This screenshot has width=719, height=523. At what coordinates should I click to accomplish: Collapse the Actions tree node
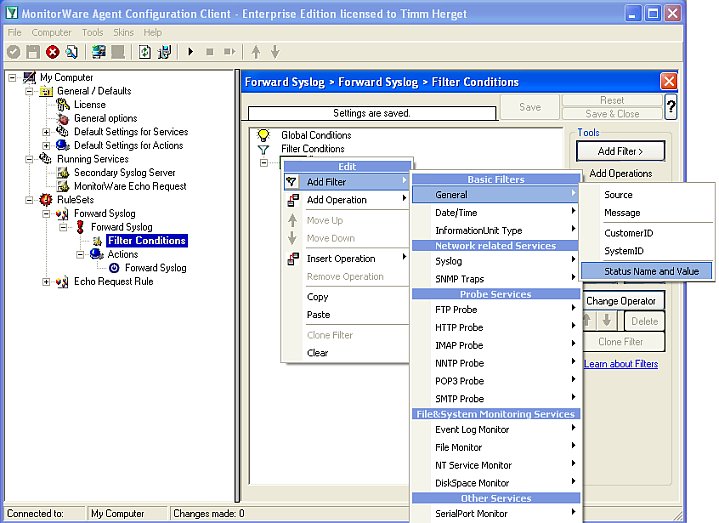click(80, 254)
